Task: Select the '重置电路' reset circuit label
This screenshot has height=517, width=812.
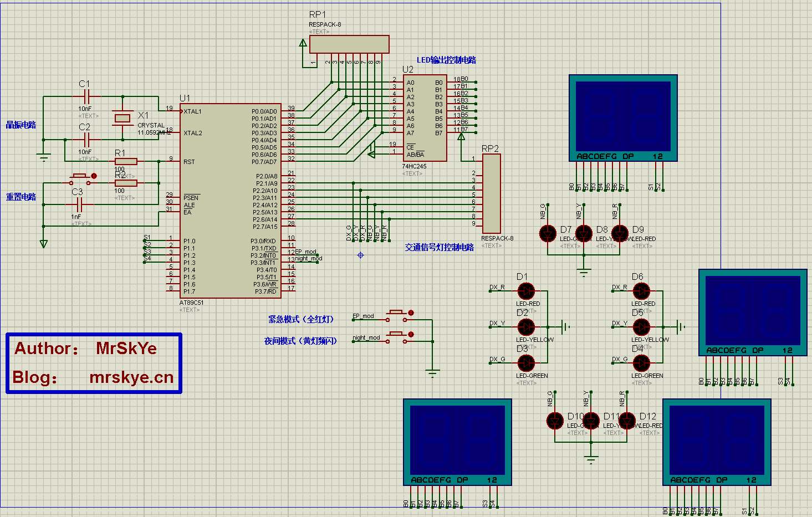Action: [x=21, y=197]
